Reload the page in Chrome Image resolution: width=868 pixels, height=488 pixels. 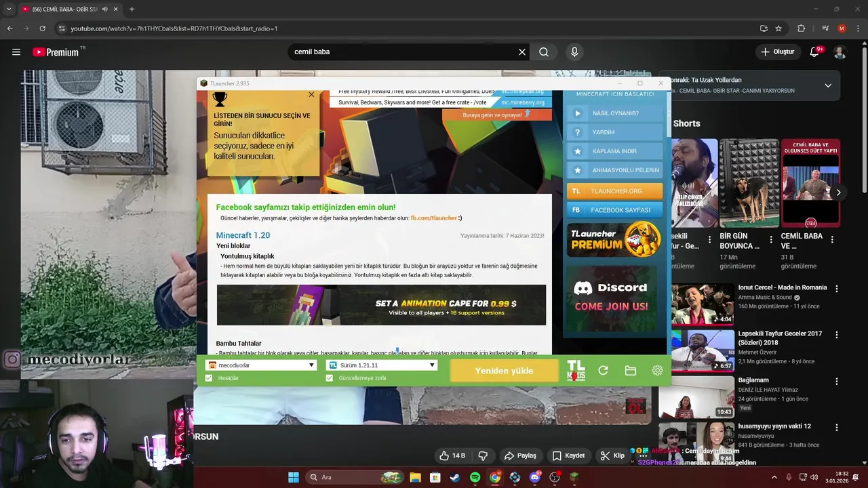pyautogui.click(x=42, y=28)
